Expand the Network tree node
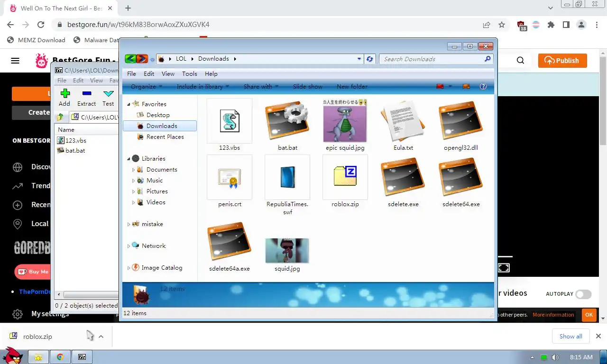Screen dimensions: 607x364 click(x=129, y=246)
